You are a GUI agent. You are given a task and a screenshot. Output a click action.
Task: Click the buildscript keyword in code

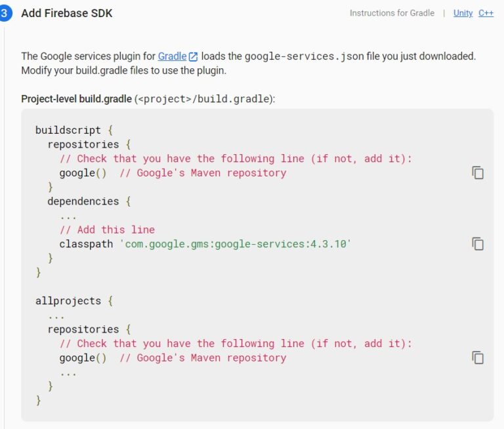(68, 130)
